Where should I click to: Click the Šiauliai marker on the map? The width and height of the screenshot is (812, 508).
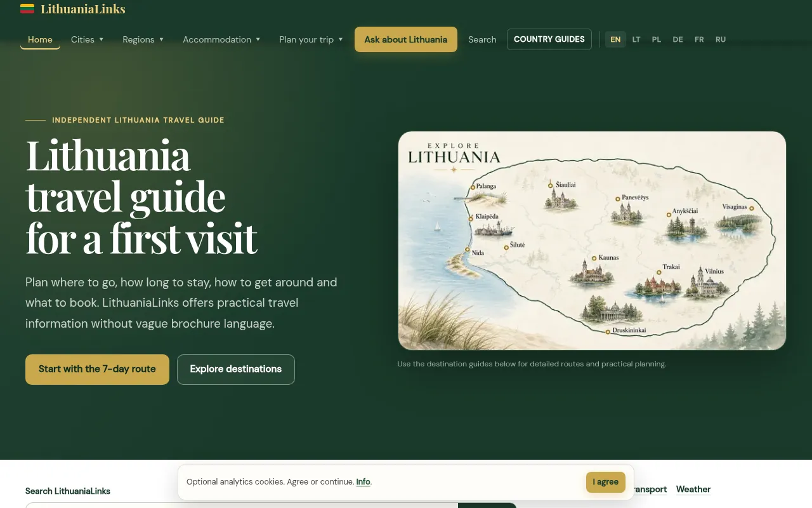pos(551,185)
